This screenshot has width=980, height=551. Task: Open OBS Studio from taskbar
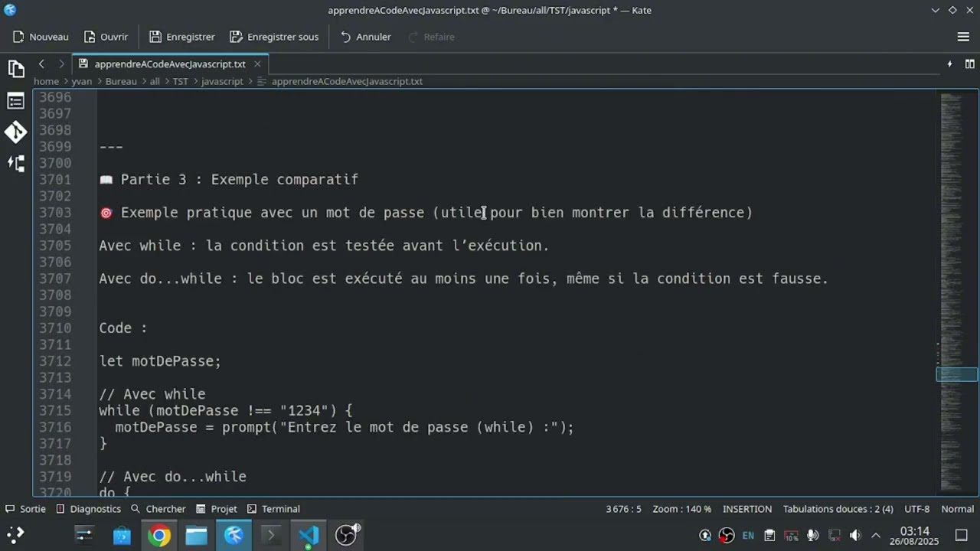[x=346, y=535]
